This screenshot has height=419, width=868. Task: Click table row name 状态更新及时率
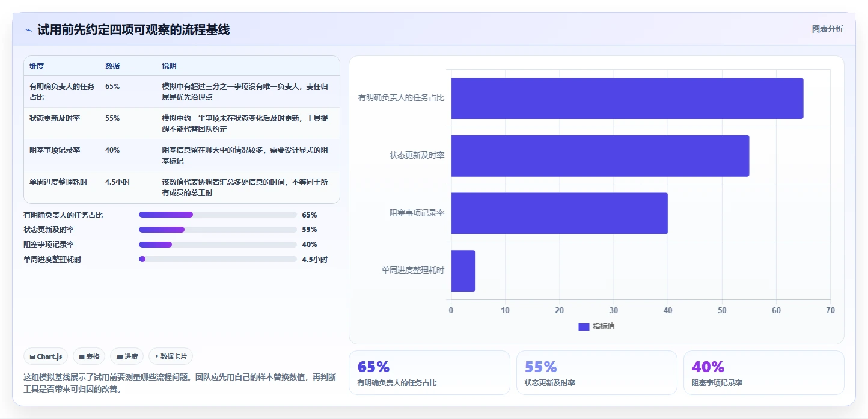coord(55,118)
